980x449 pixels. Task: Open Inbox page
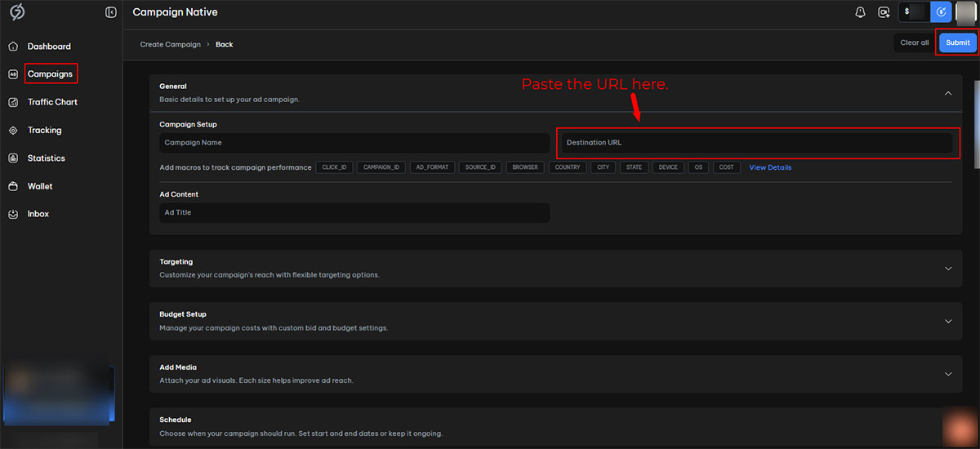[x=38, y=214]
